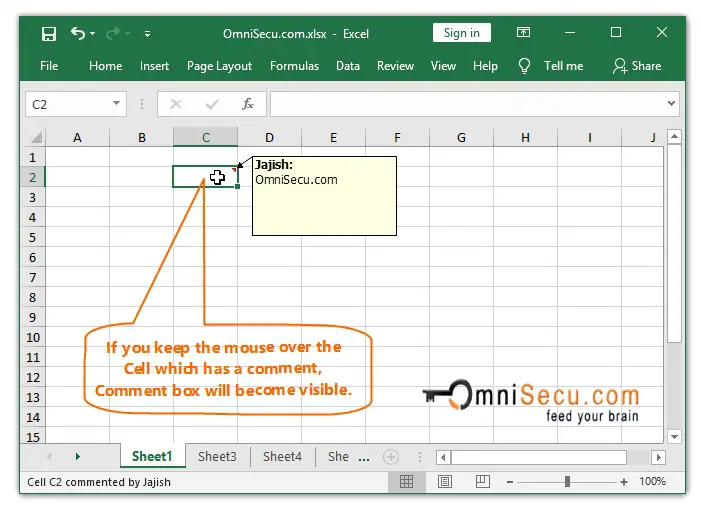
Task: Click the Share button
Action: click(x=637, y=66)
